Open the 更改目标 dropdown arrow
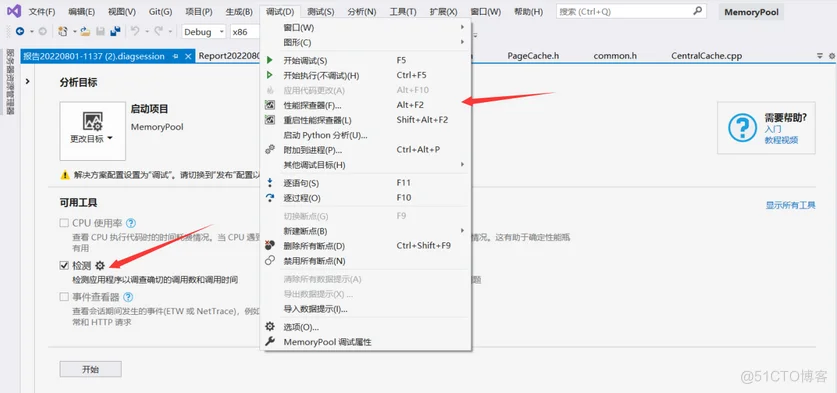This screenshot has width=837, height=393. (110, 138)
